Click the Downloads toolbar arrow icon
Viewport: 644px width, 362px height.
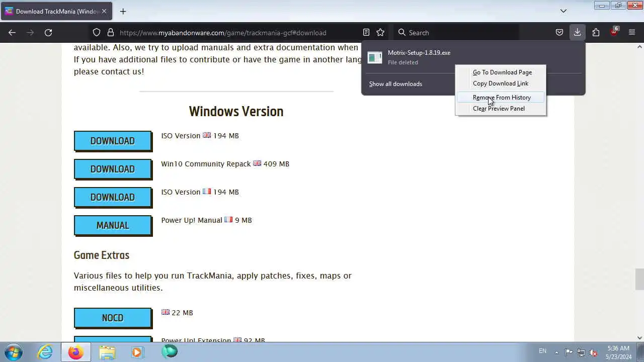577,32
